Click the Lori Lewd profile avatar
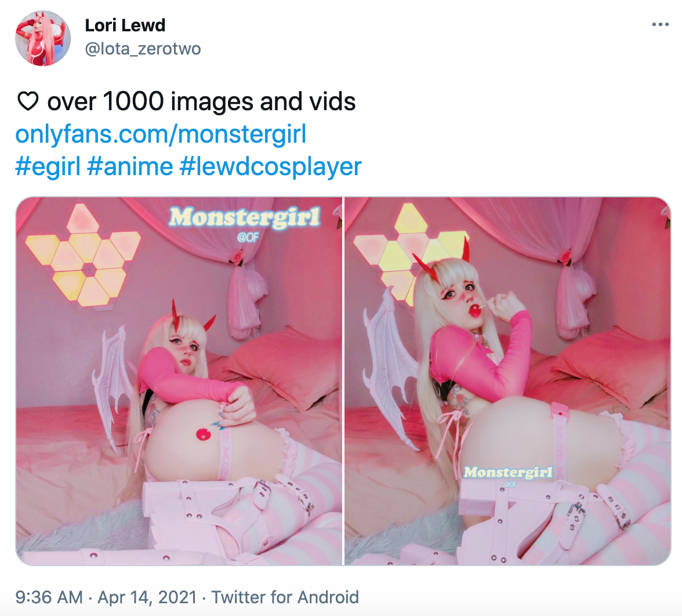This screenshot has height=616, width=682. (x=43, y=38)
